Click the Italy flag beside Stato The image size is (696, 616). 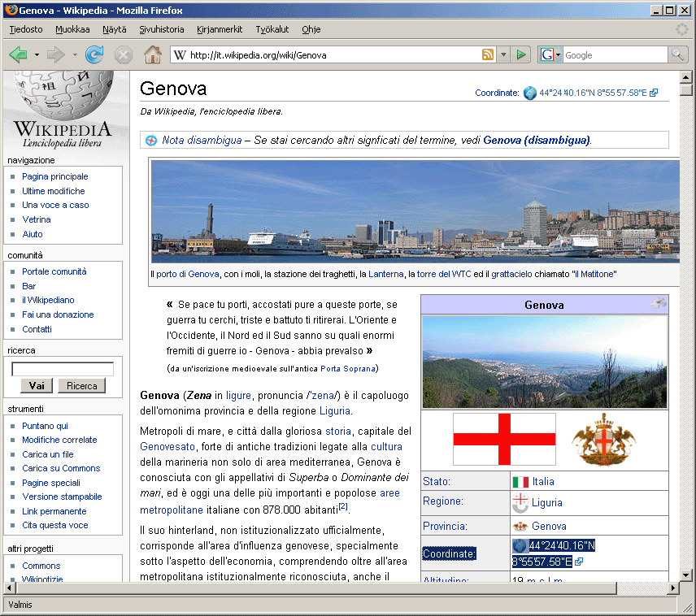pyautogui.click(x=520, y=481)
